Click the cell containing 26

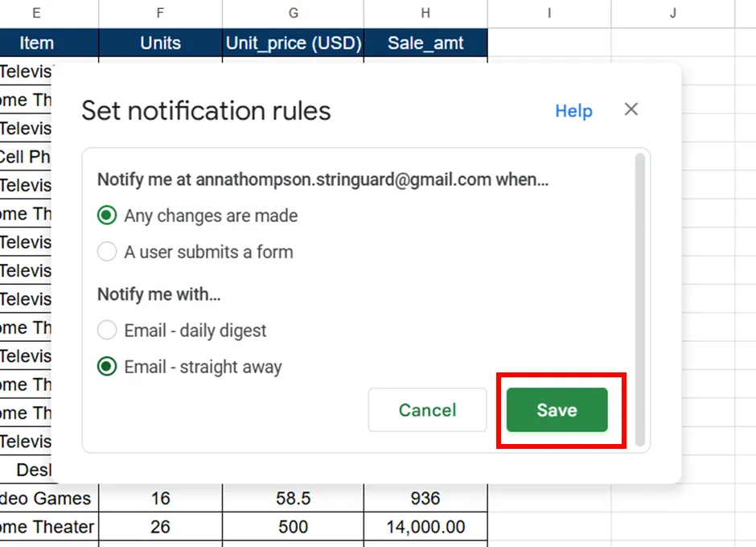point(160,526)
